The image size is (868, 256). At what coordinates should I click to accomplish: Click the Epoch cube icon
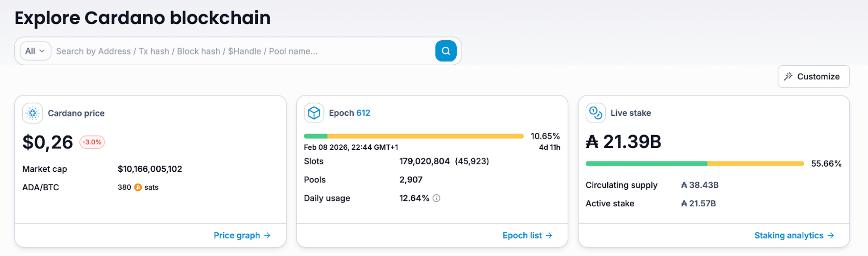314,113
